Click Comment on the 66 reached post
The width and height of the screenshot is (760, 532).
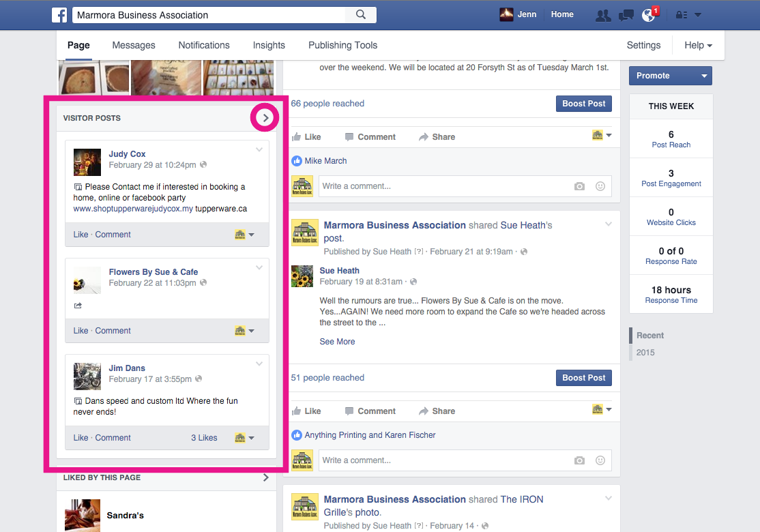370,137
